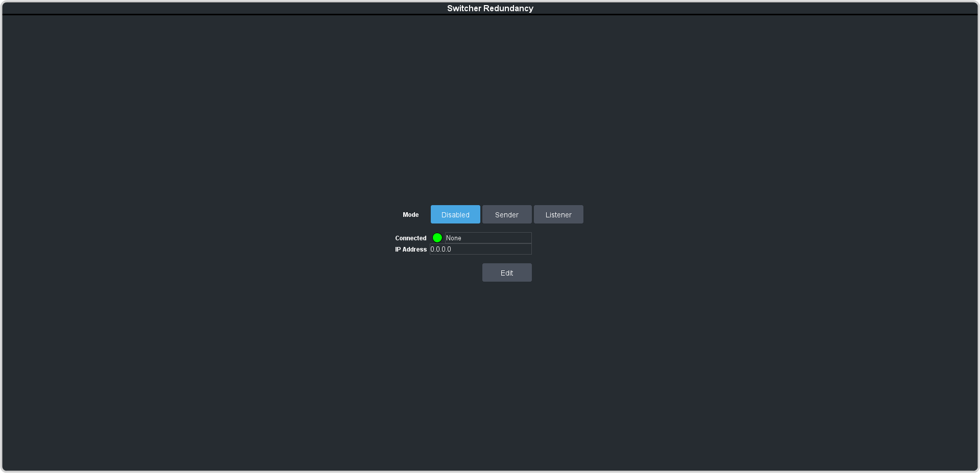Open the redundancy settings with Edit
Screen dimensions: 980x473
(x=507, y=272)
